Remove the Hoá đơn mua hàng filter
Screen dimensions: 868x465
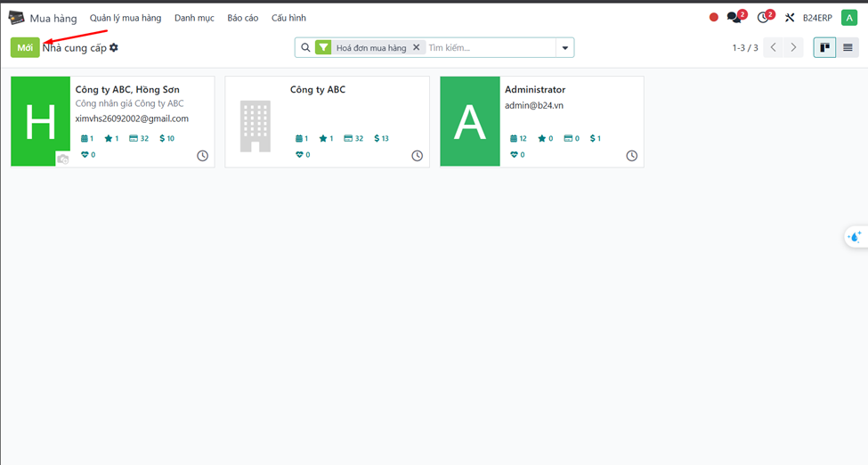tap(416, 47)
